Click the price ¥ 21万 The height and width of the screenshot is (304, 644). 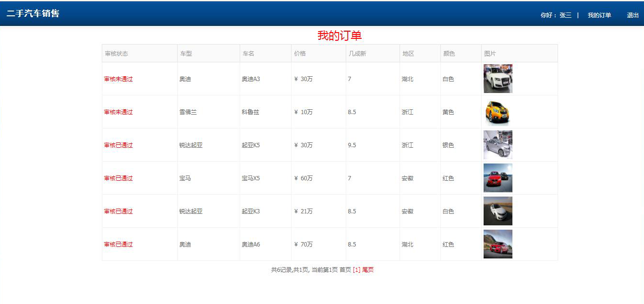[303, 211]
